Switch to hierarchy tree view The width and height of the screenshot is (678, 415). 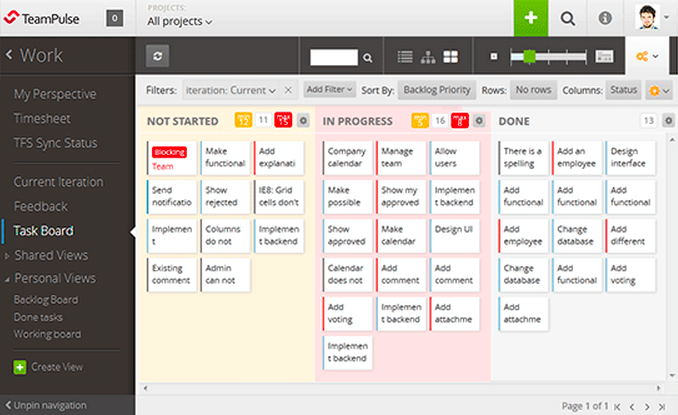point(428,57)
